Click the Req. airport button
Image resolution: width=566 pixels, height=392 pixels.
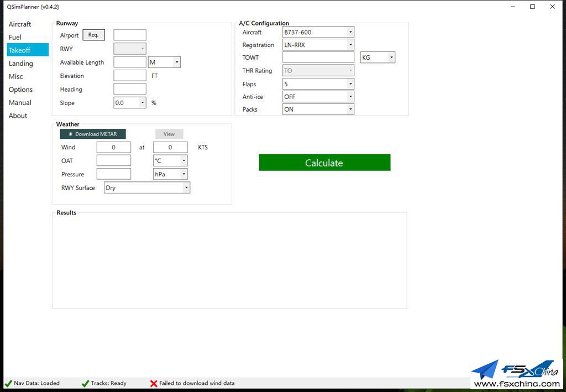(x=94, y=35)
